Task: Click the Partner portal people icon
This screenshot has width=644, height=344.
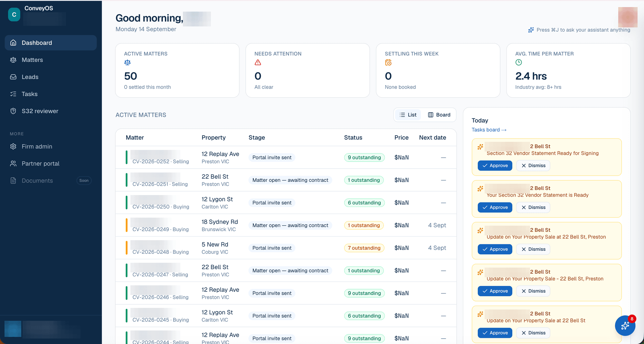Action: point(13,163)
